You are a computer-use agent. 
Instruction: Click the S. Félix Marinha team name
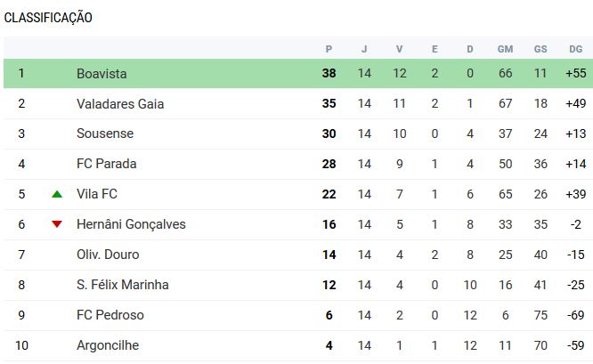[x=123, y=285]
